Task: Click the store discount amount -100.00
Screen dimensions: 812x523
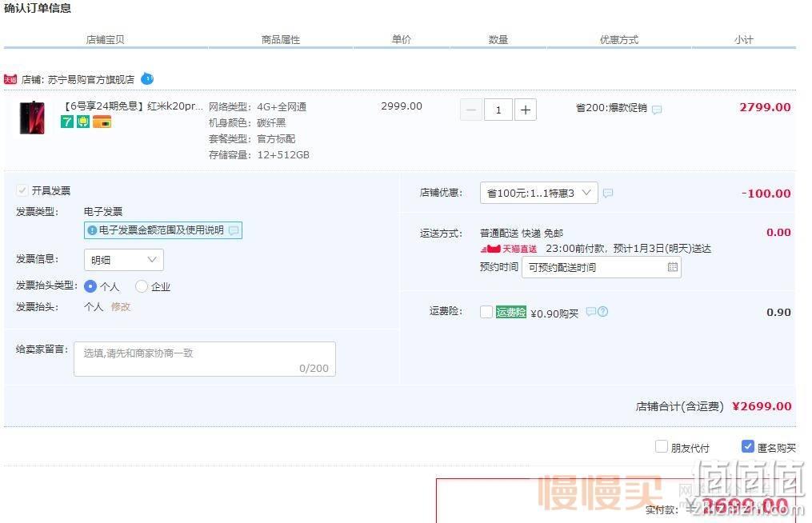Action: [766, 194]
